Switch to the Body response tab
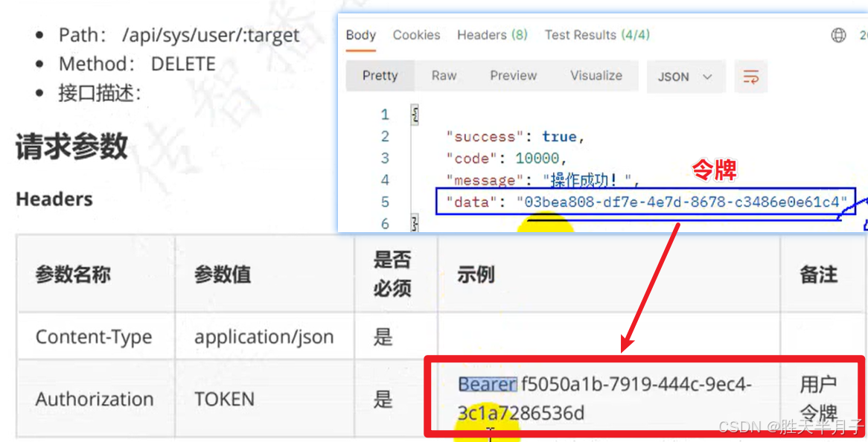 [x=361, y=36]
